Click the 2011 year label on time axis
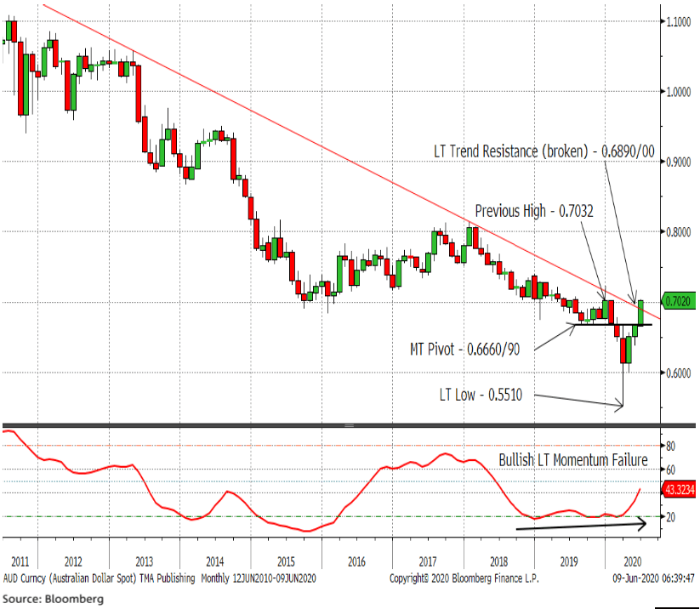This screenshot has width=700, height=609. (x=19, y=561)
